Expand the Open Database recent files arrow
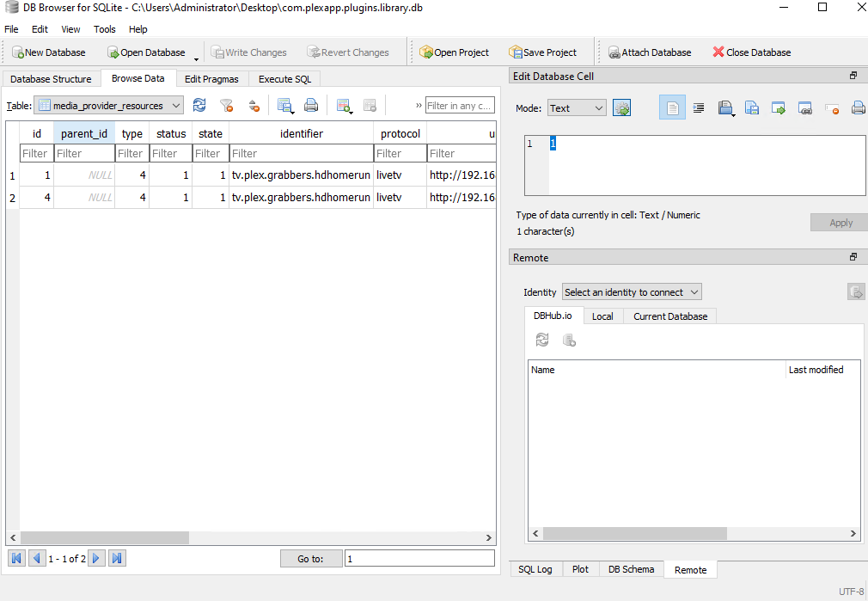 196,58
